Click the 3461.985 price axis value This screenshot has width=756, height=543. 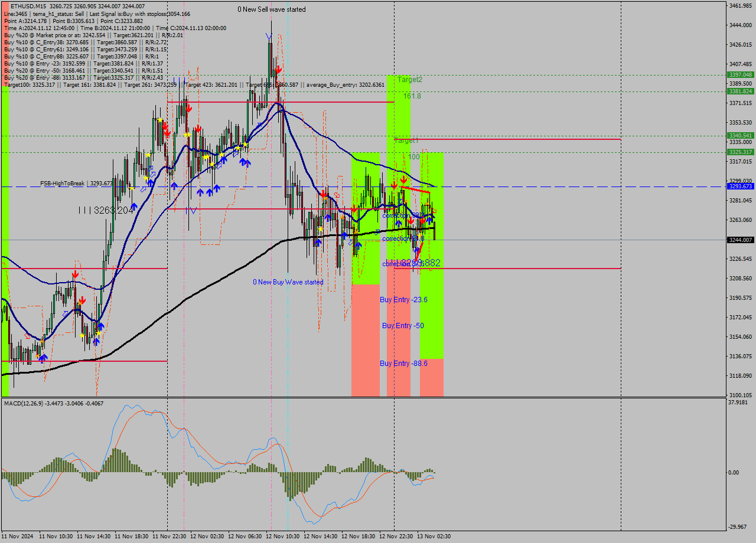tap(741, 6)
